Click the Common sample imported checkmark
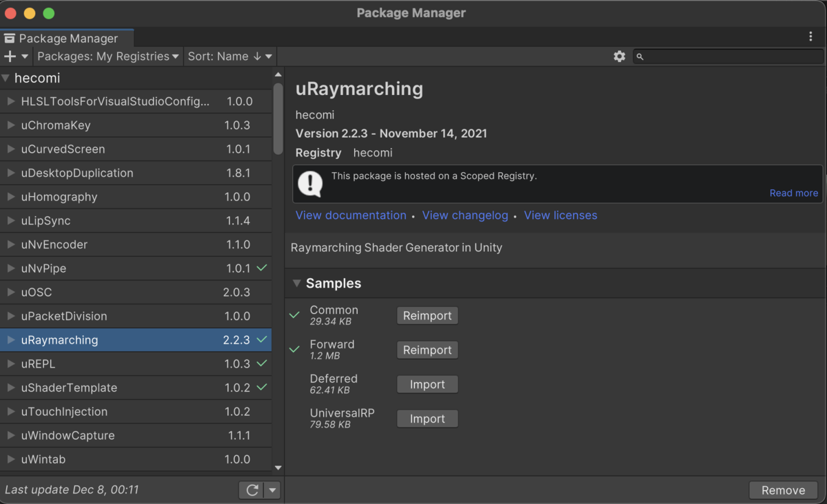 [294, 315]
